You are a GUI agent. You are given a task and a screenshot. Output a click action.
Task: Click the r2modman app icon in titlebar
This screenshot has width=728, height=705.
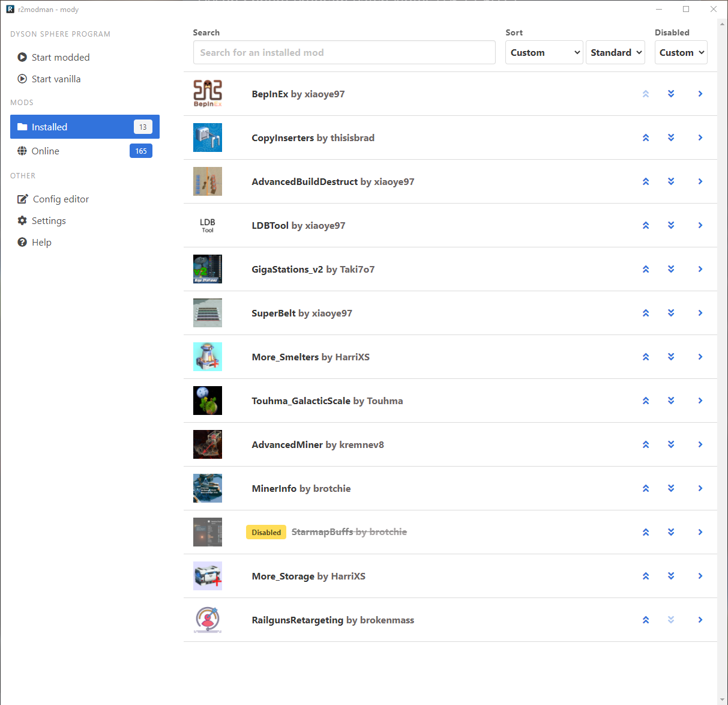pos(10,9)
